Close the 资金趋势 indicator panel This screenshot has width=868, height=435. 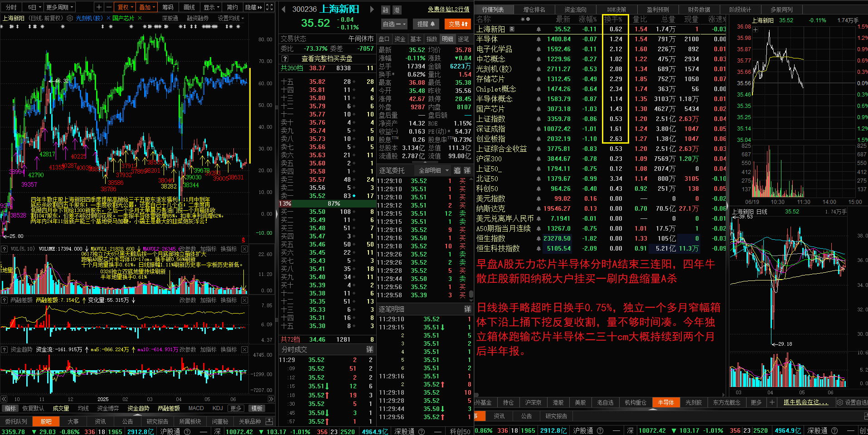tap(244, 349)
